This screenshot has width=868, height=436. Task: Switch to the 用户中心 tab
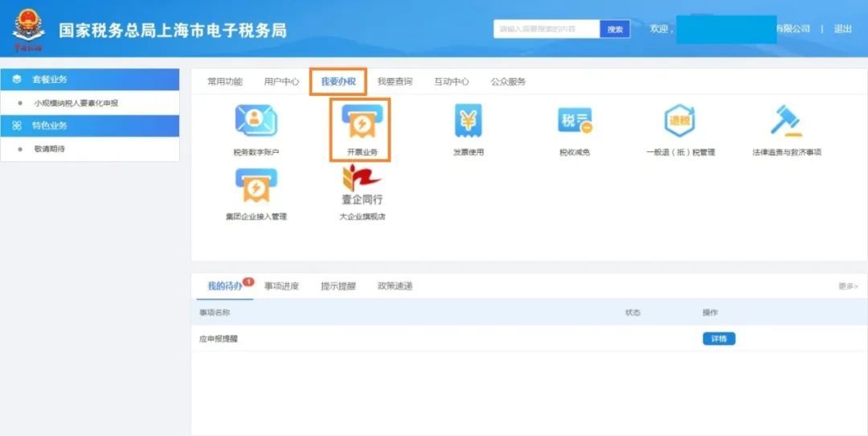pos(281,81)
